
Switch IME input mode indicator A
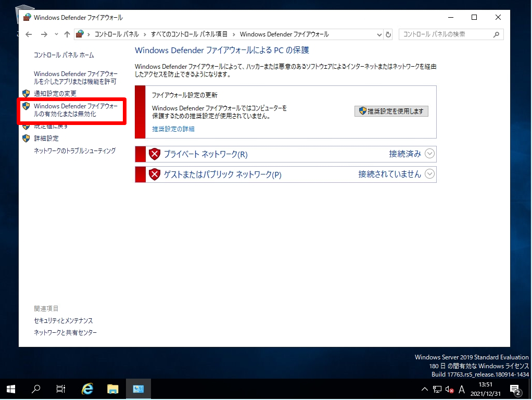pos(461,390)
